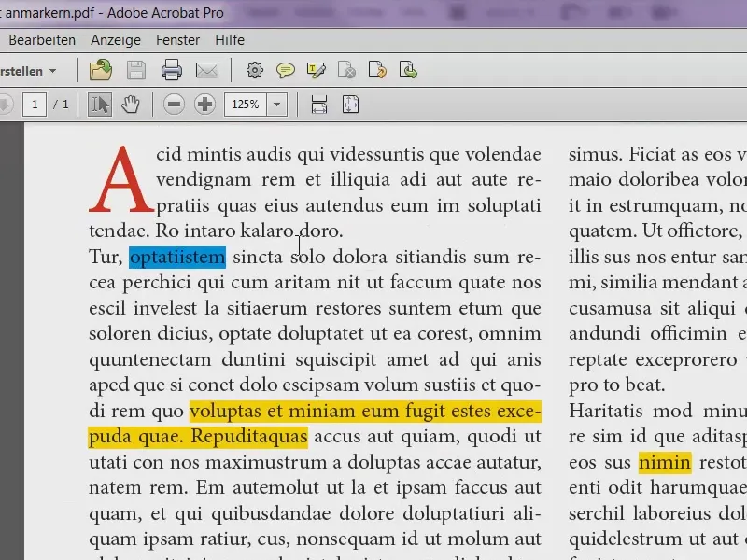Open the zoom percentage dropdown arrow

[x=276, y=105]
